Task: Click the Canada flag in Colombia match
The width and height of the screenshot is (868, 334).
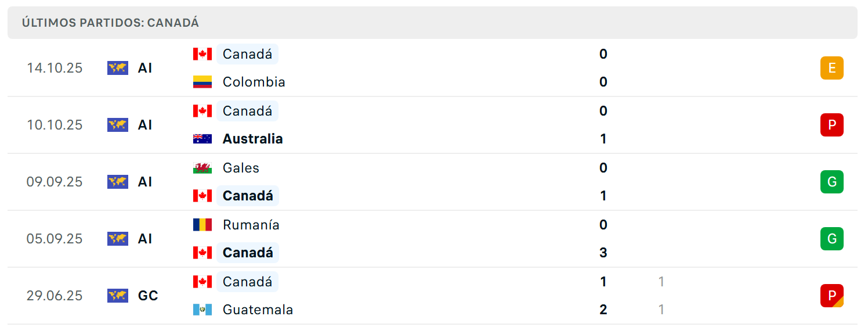Action: (x=202, y=54)
